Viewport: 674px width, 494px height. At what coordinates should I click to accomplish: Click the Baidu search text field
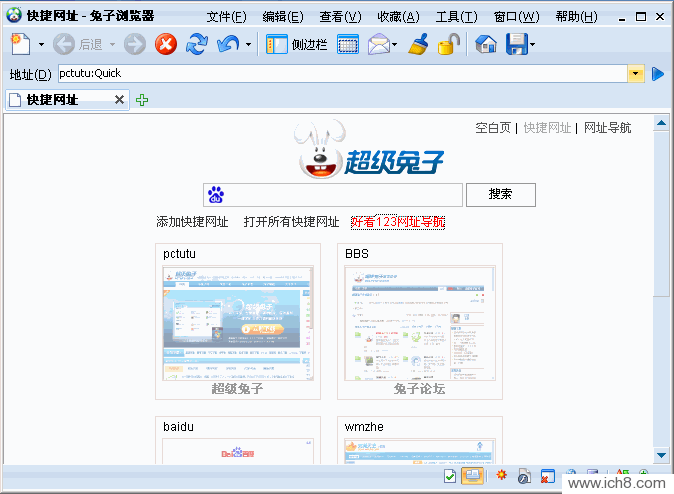[333, 195]
